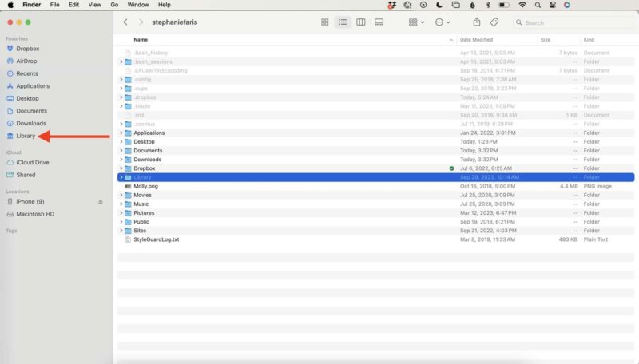639x364 pixels.
Task: Switch to gallery view
Action: 379,22
